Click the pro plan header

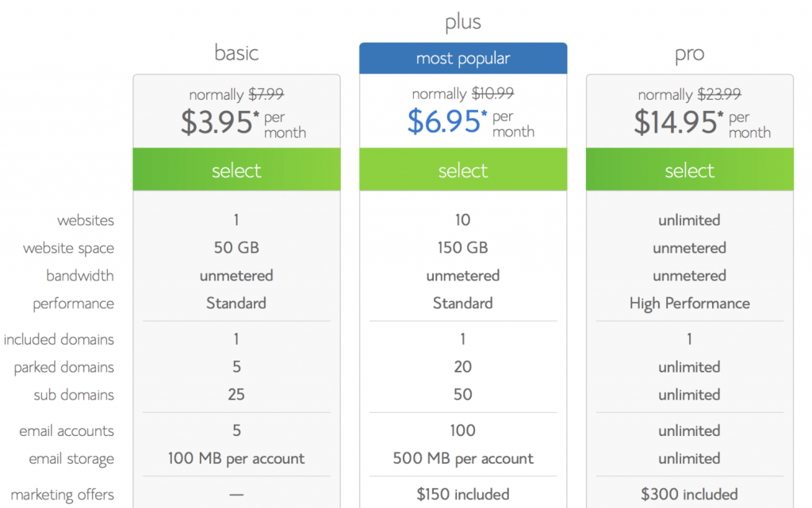coord(689,53)
